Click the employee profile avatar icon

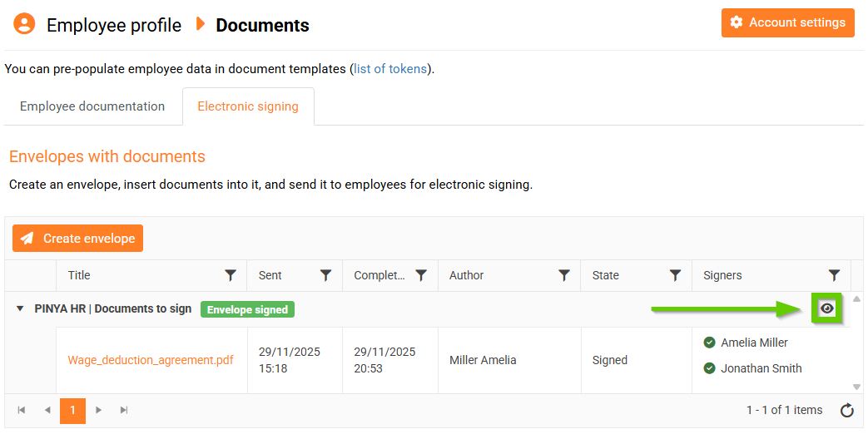pyautogui.click(x=25, y=24)
